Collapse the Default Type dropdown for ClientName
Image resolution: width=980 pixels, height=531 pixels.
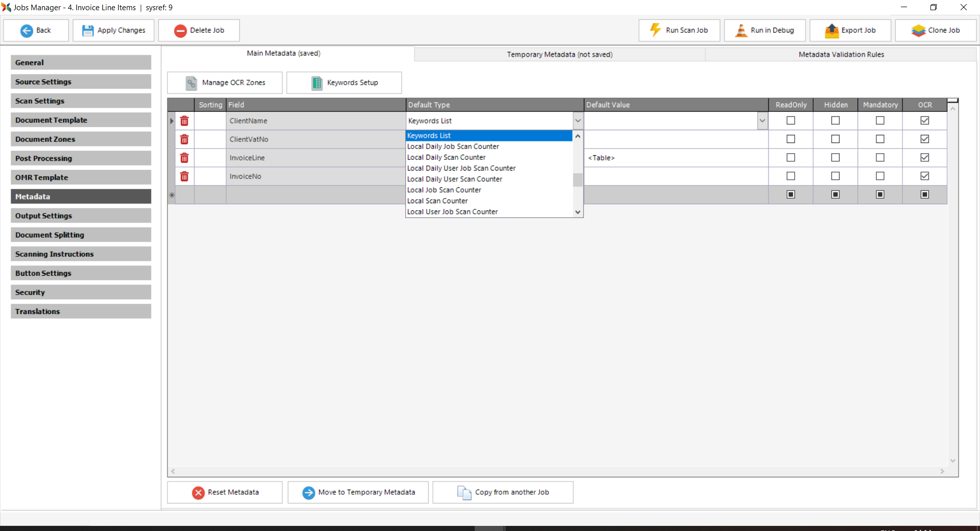(x=578, y=121)
